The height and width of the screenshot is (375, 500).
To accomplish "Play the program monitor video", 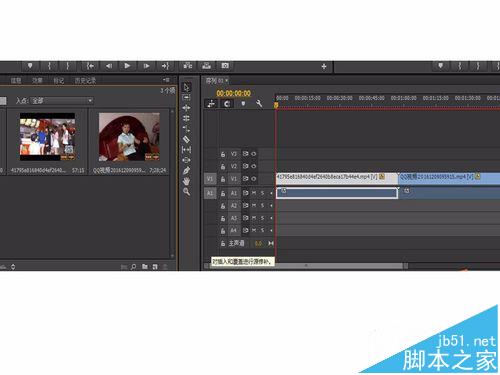I will tap(127, 66).
